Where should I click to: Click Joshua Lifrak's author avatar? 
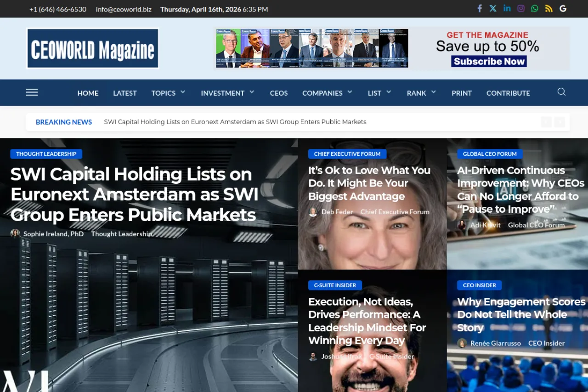click(313, 357)
